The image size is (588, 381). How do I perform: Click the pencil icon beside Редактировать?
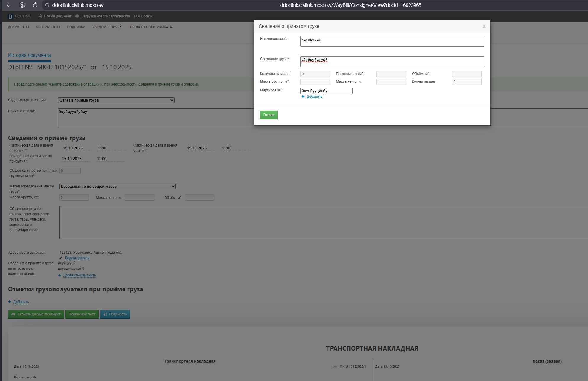click(61, 258)
